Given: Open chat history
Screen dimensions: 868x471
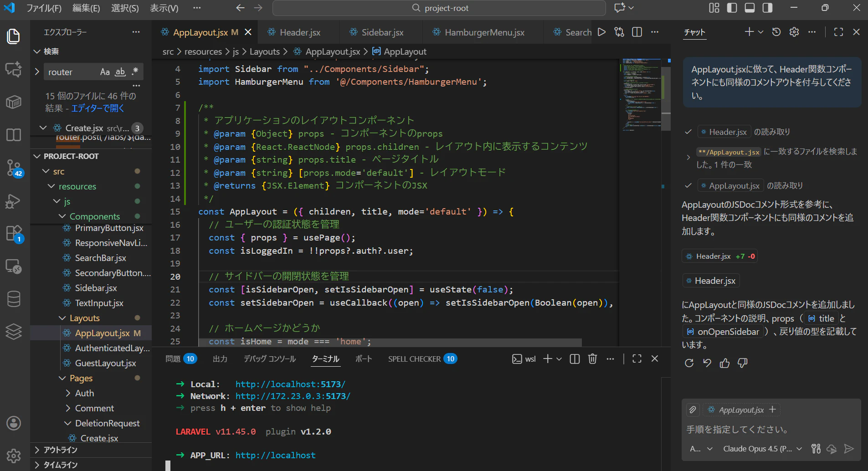Looking at the screenshot, I should (x=776, y=32).
